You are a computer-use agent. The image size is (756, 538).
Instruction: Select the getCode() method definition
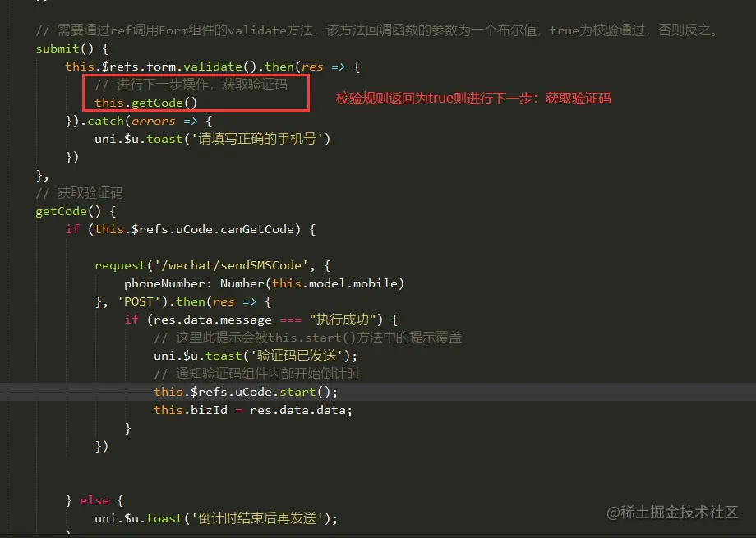pyautogui.click(x=62, y=211)
